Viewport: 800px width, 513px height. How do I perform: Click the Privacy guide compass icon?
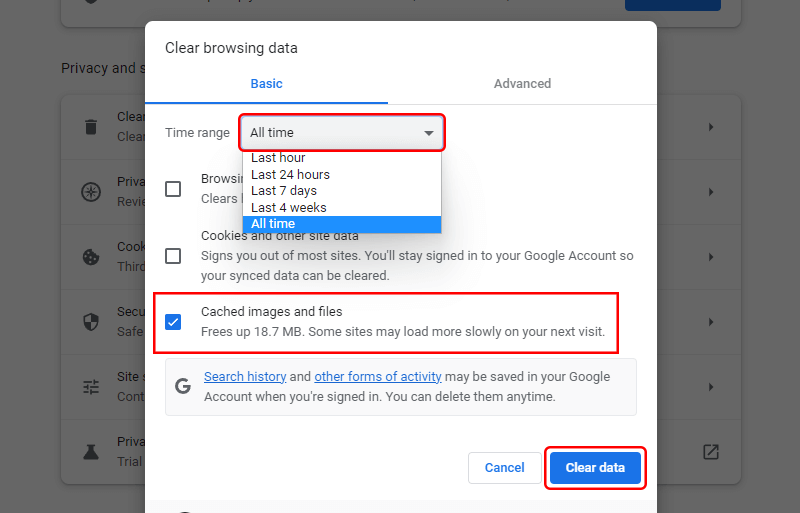91,192
